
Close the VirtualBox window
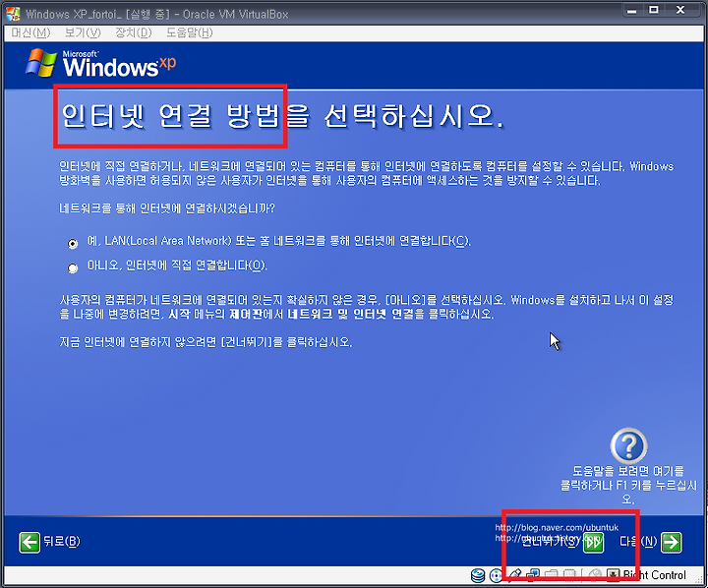click(x=680, y=10)
